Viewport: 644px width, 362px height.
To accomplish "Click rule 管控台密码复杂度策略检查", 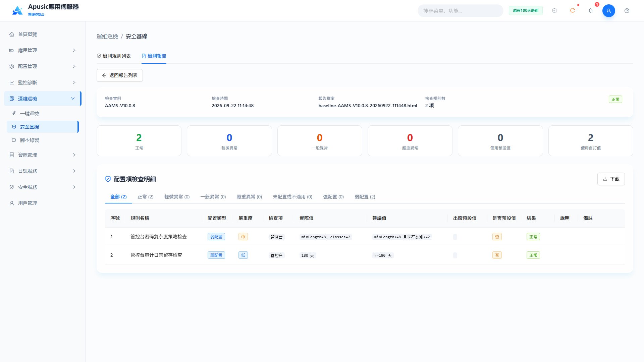I will (x=159, y=237).
